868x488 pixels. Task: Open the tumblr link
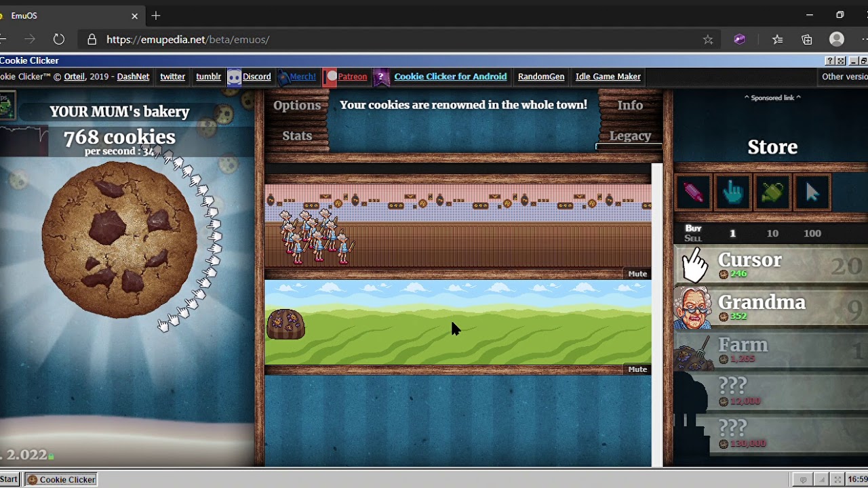208,77
